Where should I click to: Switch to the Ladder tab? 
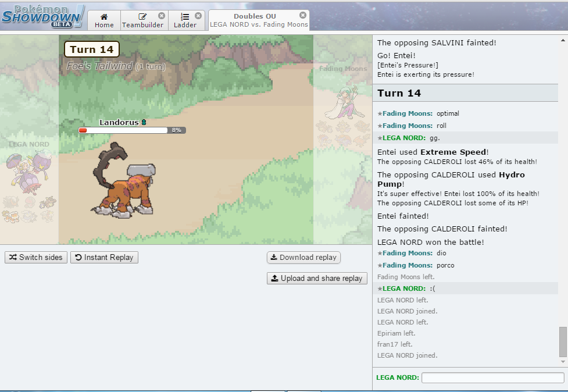click(185, 21)
